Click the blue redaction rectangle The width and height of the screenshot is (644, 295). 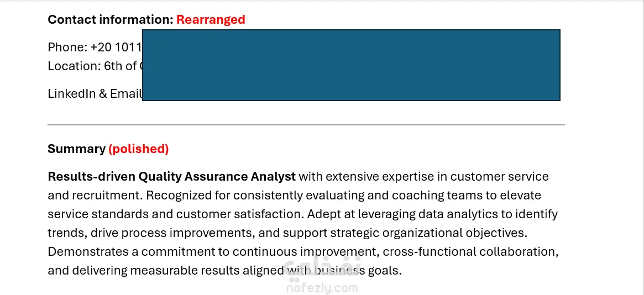coord(351,65)
